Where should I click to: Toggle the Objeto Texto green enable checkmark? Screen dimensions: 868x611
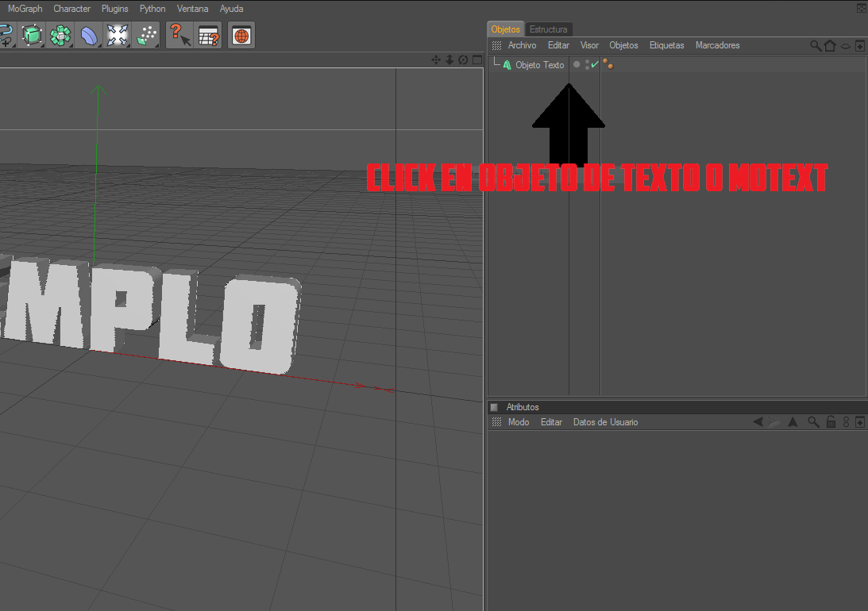(x=595, y=65)
